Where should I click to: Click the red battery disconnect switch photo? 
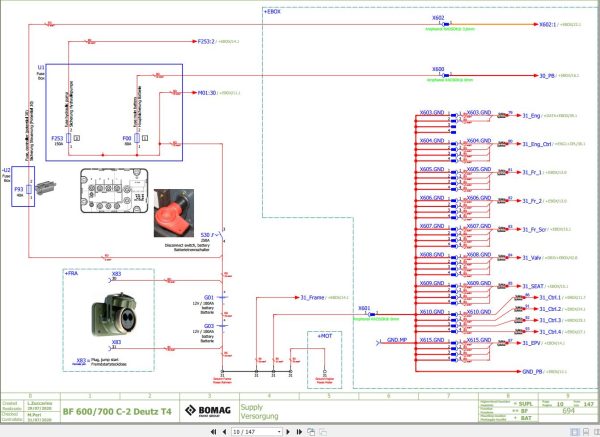(173, 213)
